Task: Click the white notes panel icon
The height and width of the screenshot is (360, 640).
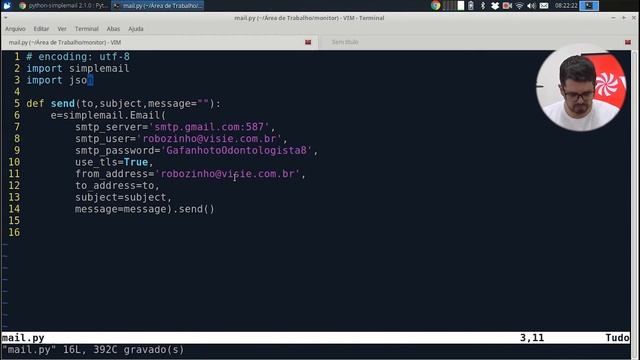Action: click(461, 5)
